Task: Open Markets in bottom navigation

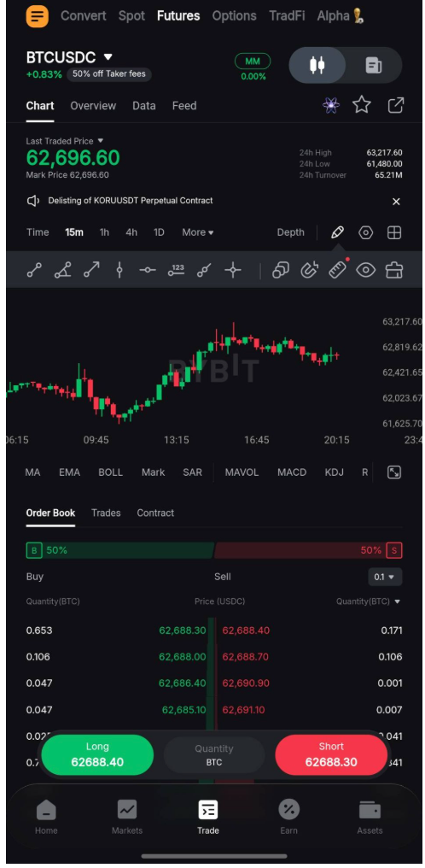Action: tap(127, 817)
